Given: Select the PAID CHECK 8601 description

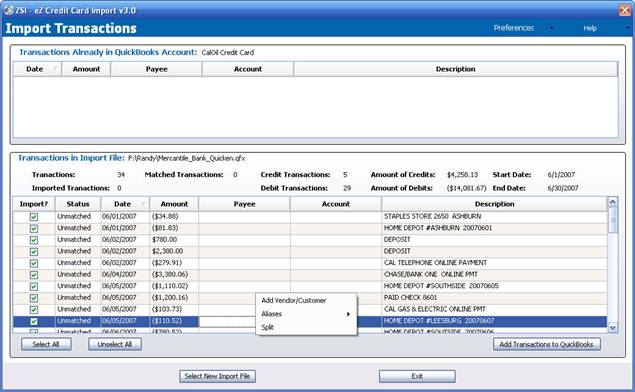Looking at the screenshot, I should coord(410,298).
